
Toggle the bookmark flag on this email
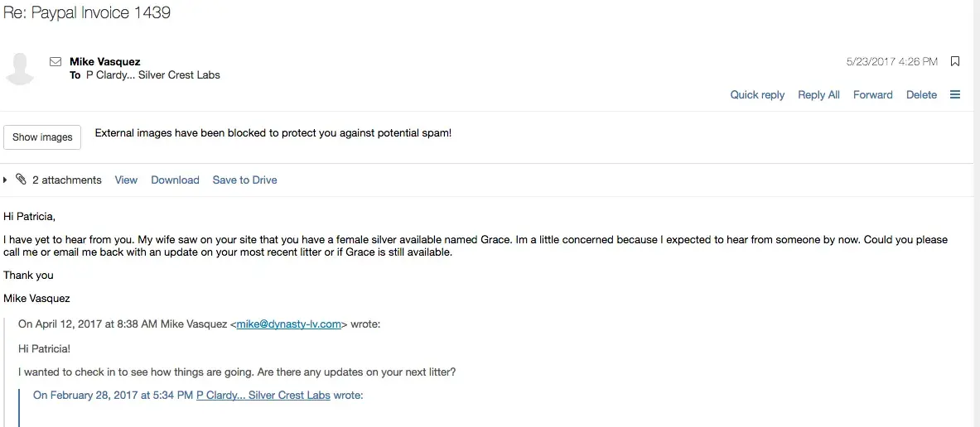point(955,61)
